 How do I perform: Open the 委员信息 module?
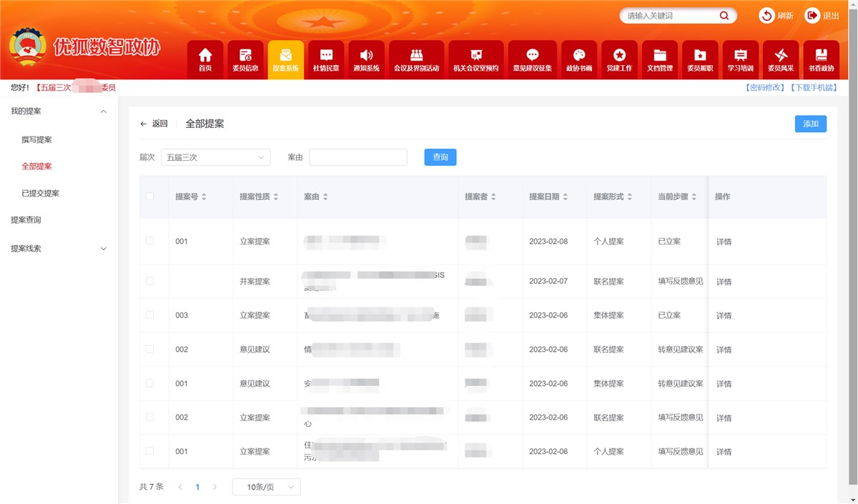245,59
